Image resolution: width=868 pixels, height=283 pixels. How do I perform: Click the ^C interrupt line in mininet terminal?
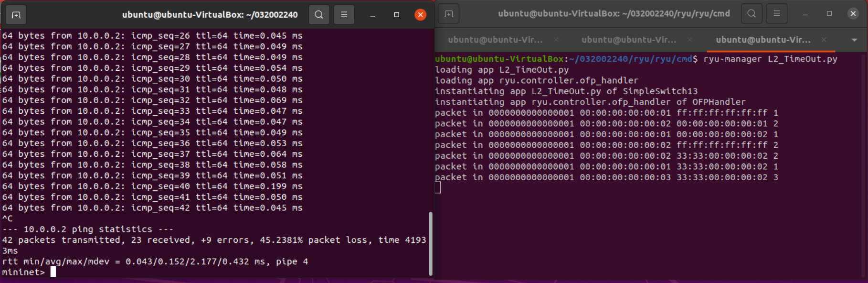point(8,218)
